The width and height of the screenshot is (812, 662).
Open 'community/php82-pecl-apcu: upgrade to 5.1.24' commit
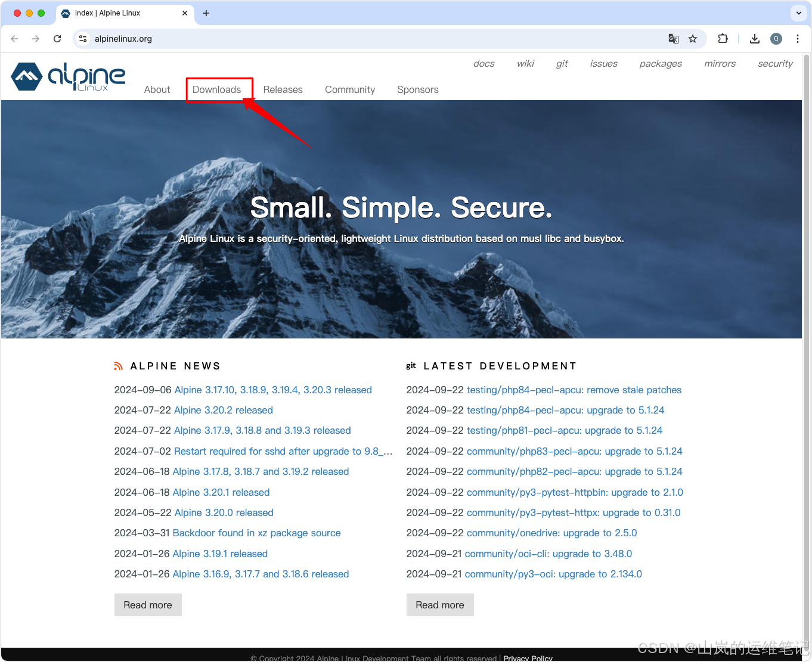(575, 471)
